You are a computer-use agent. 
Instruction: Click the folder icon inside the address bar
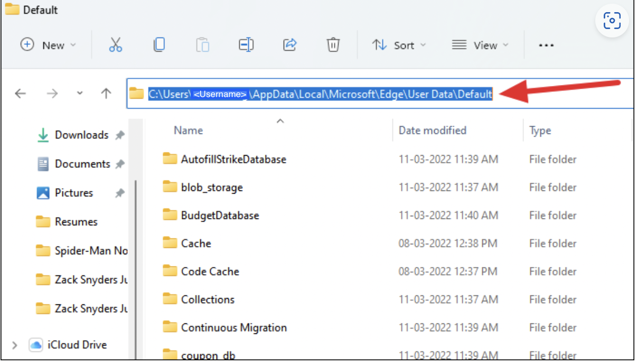pyautogui.click(x=136, y=93)
